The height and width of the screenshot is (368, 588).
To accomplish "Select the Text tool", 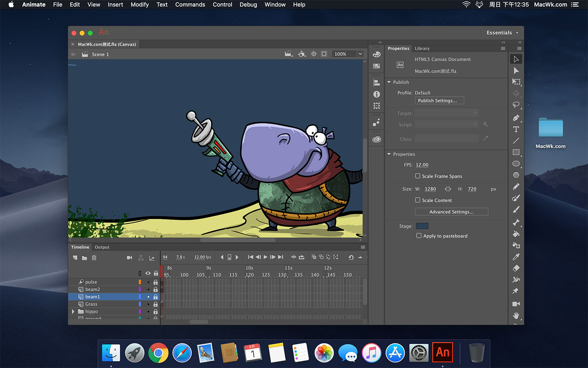I will pos(516,129).
